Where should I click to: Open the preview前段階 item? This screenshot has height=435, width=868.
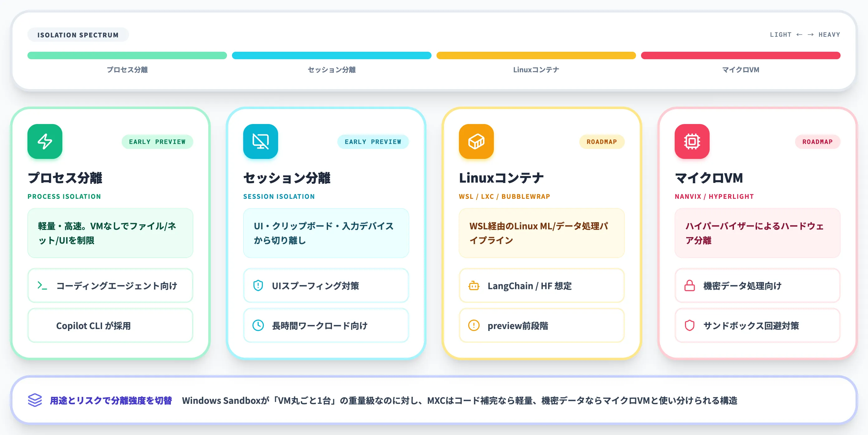tap(542, 326)
